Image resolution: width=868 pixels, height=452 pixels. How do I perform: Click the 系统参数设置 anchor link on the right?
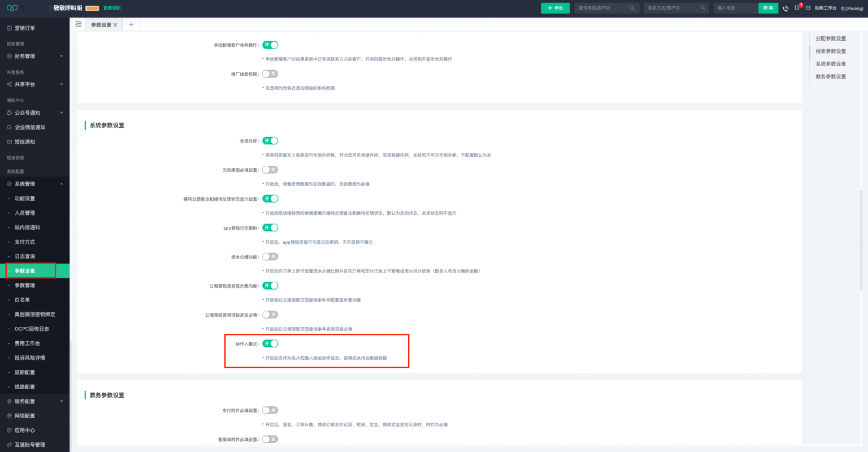pos(830,63)
